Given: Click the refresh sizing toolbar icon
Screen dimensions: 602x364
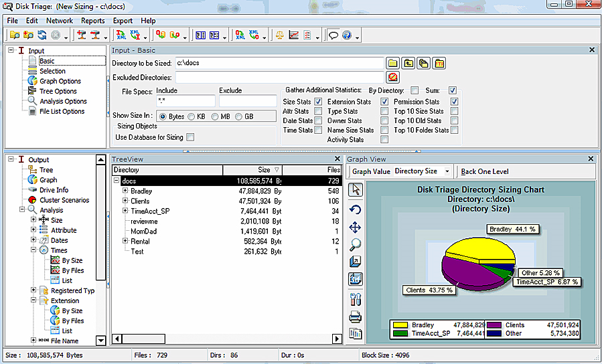Looking at the screenshot, I should click(x=42, y=35).
